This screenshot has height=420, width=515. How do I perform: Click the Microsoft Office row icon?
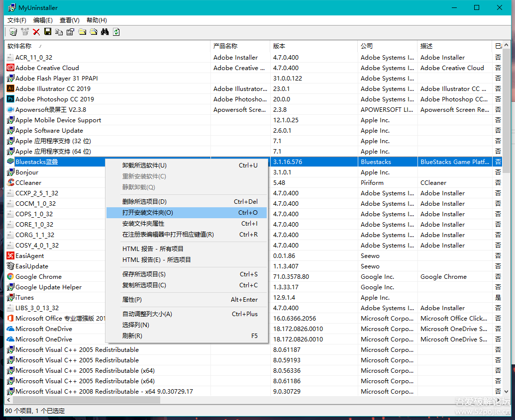click(x=10, y=318)
